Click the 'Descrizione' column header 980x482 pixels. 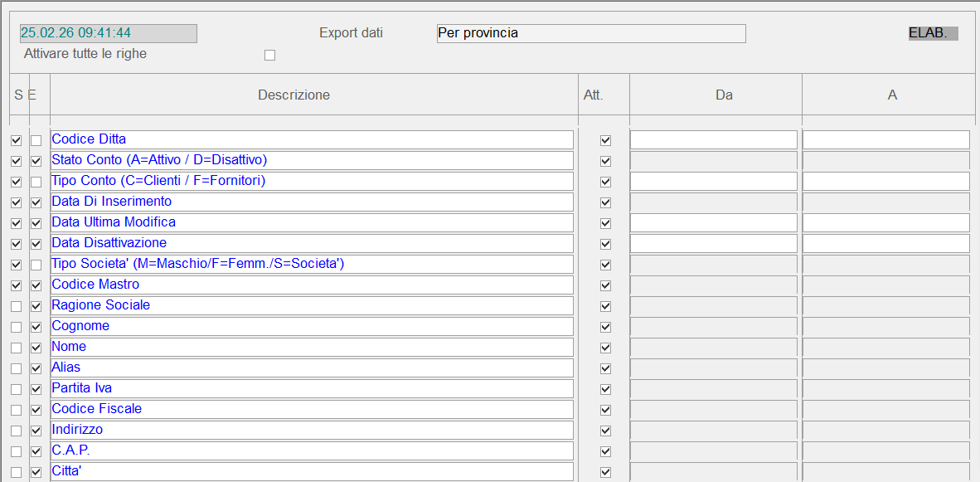coord(294,95)
